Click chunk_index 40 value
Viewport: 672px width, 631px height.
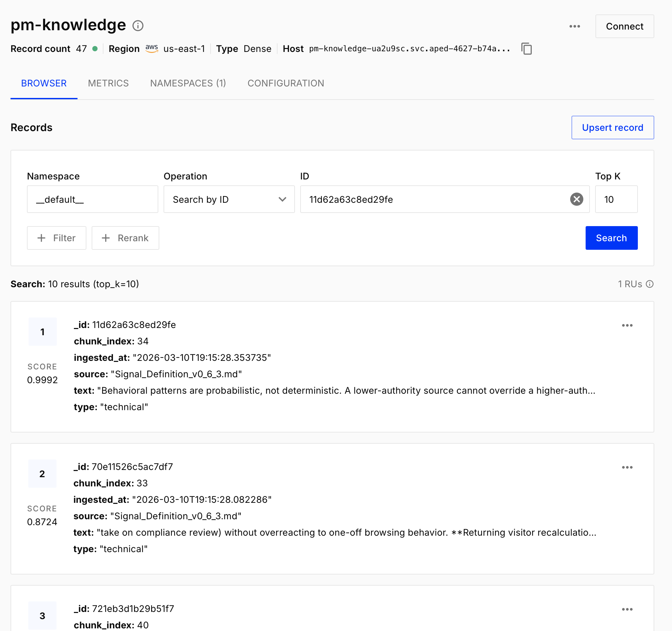click(143, 625)
